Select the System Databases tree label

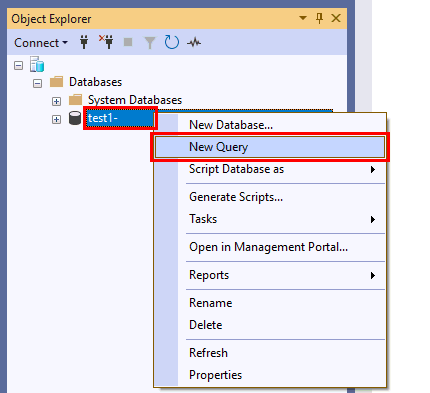point(135,100)
